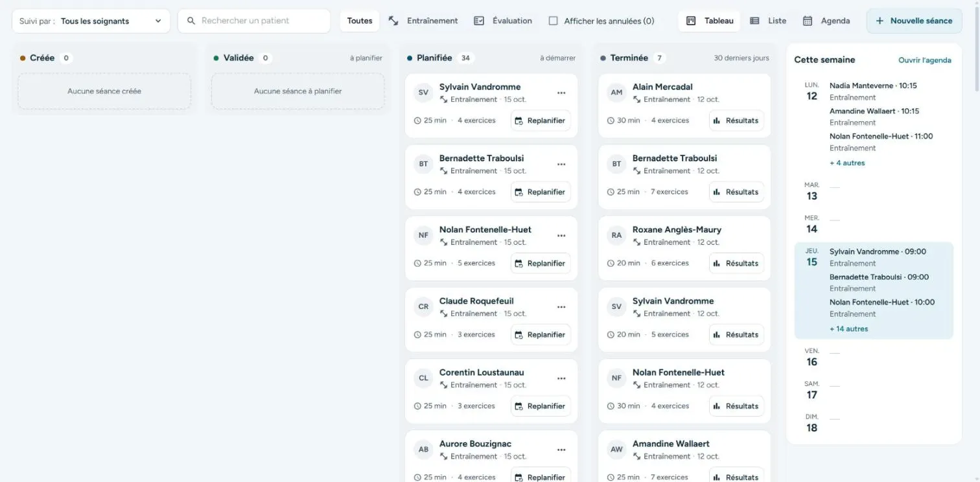980x482 pixels.
Task: Click the search magnifier icon
Action: 191,21
